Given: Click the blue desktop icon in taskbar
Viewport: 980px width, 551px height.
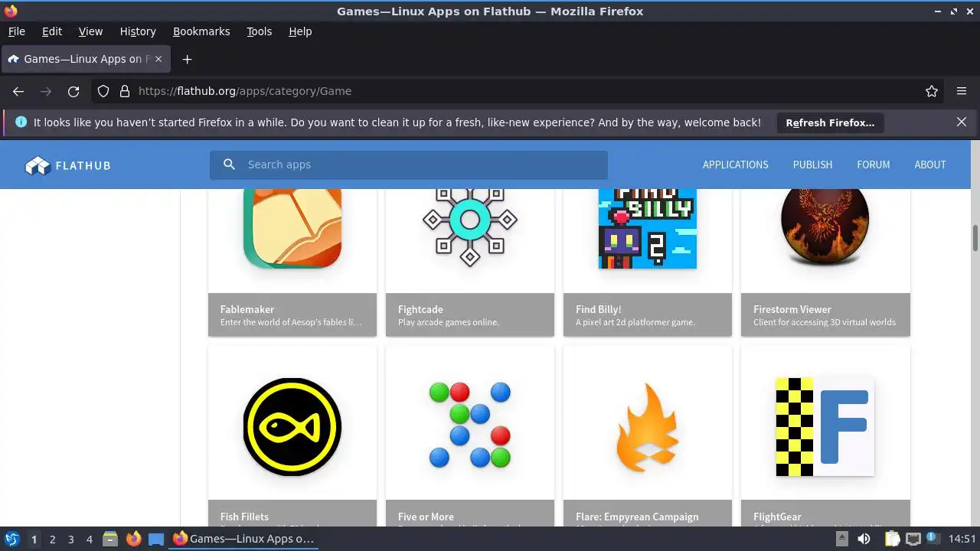Looking at the screenshot, I should tap(156, 539).
